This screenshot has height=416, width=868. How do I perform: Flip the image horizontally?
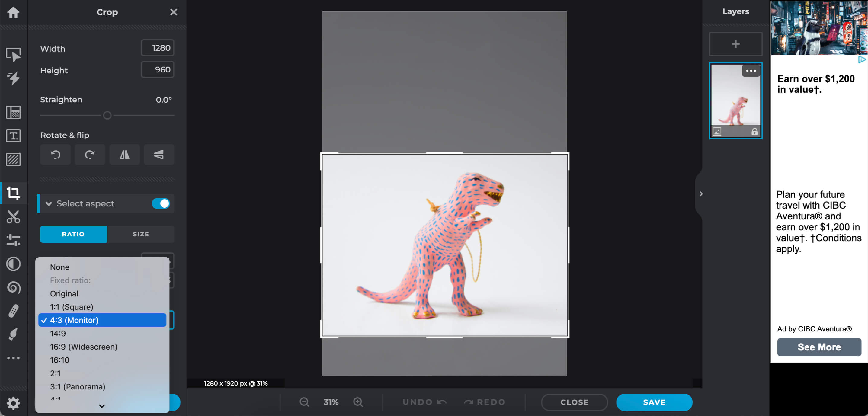point(124,155)
